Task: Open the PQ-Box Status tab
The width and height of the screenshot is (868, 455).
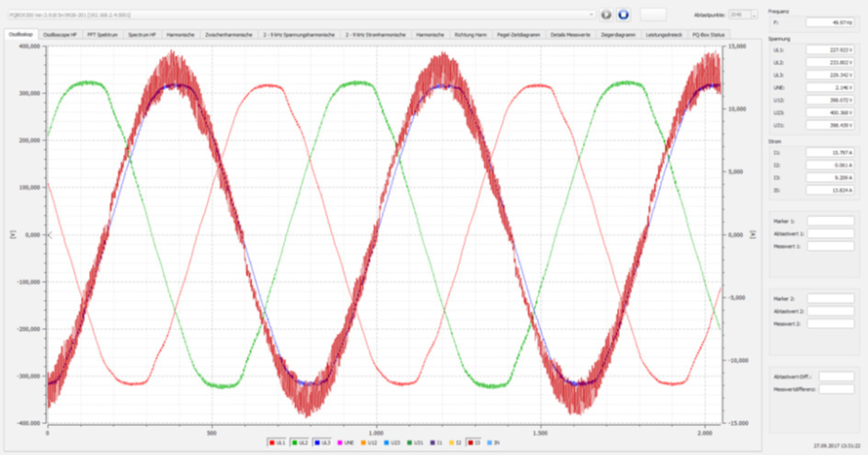Action: point(708,34)
